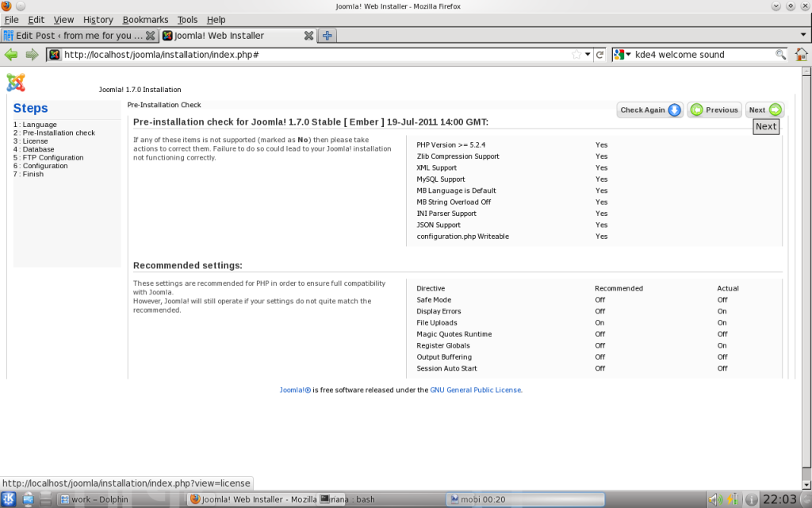
Task: Click step '4 : Database' in Steps
Action: coord(33,149)
